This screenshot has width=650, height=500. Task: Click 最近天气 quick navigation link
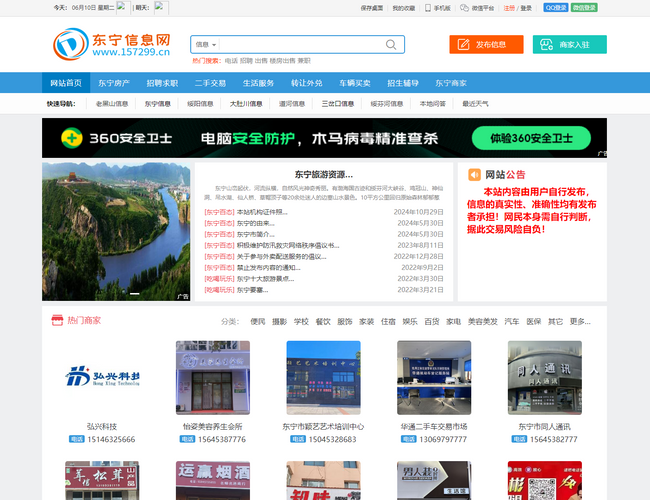pos(475,104)
